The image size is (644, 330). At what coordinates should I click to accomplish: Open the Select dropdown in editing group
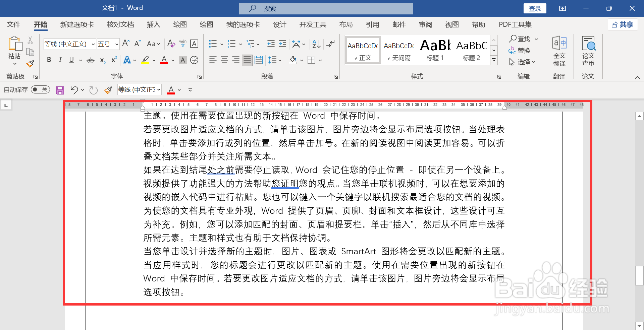(522, 62)
